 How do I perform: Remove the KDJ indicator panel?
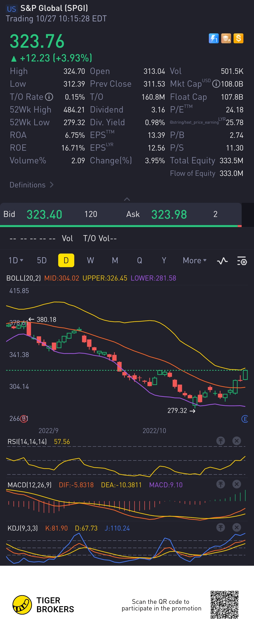(x=237, y=528)
